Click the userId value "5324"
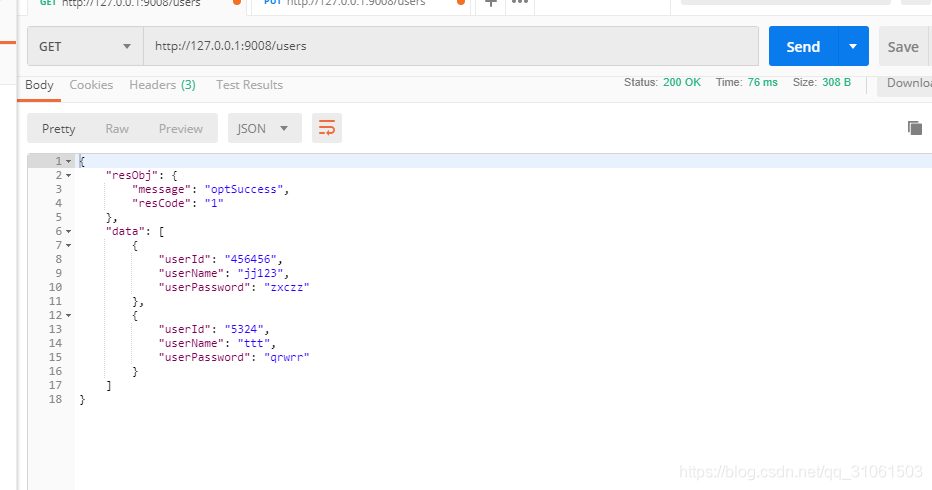Viewport: 932px width, 490px height. [244, 329]
